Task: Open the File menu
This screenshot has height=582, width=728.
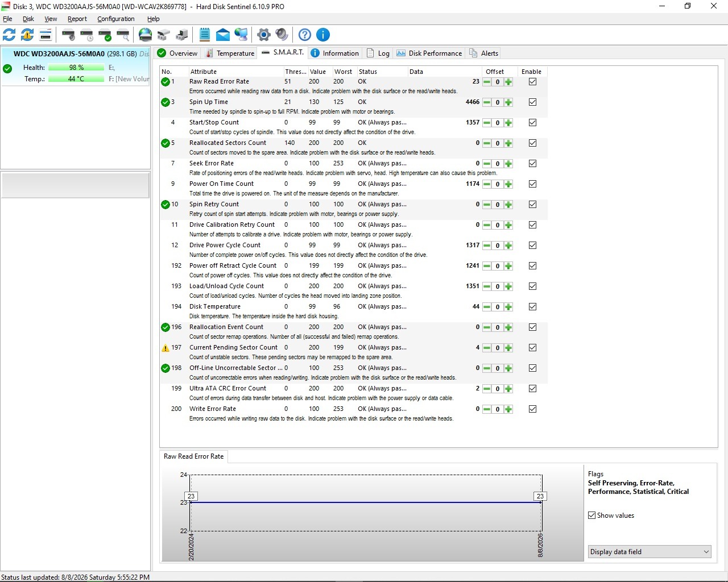Action: pos(7,19)
